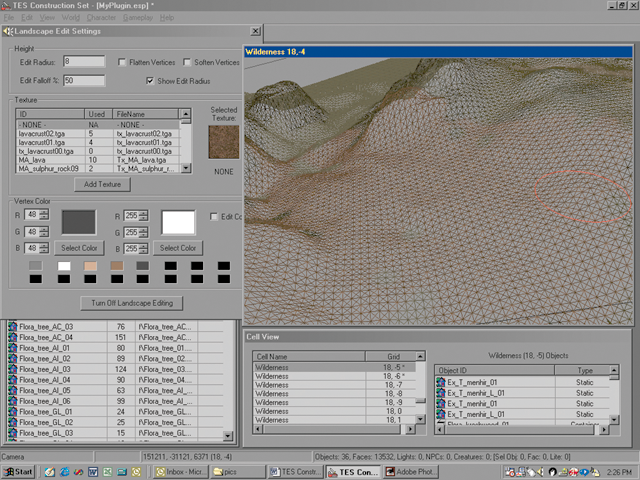Open the pics folder taskbar button
Image resolution: width=640 pixels, height=480 pixels.
[x=236, y=470]
